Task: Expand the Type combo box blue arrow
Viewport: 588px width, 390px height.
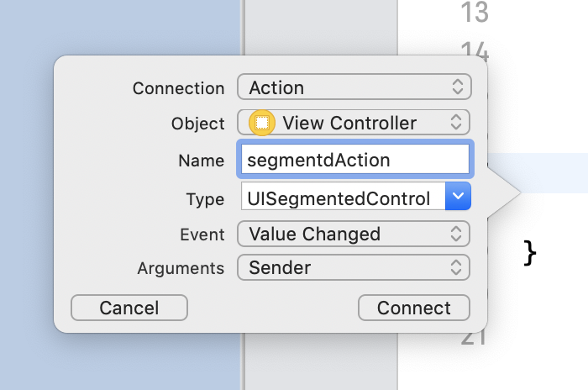Action: pyautogui.click(x=458, y=197)
